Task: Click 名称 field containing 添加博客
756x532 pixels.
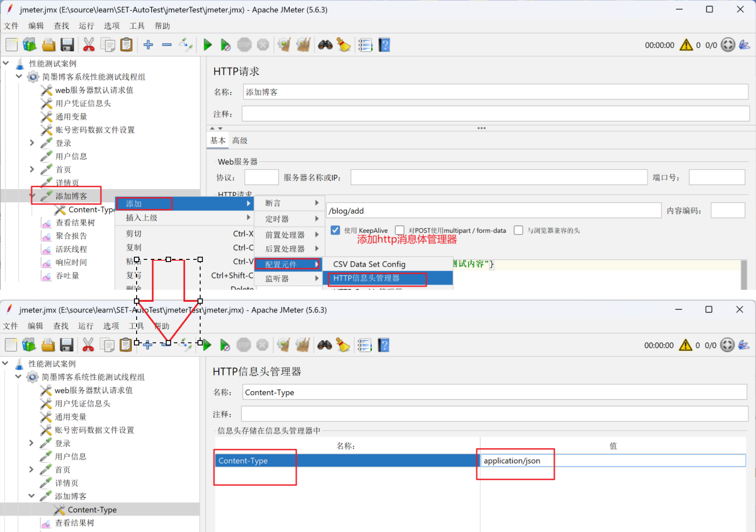Action: (496, 92)
